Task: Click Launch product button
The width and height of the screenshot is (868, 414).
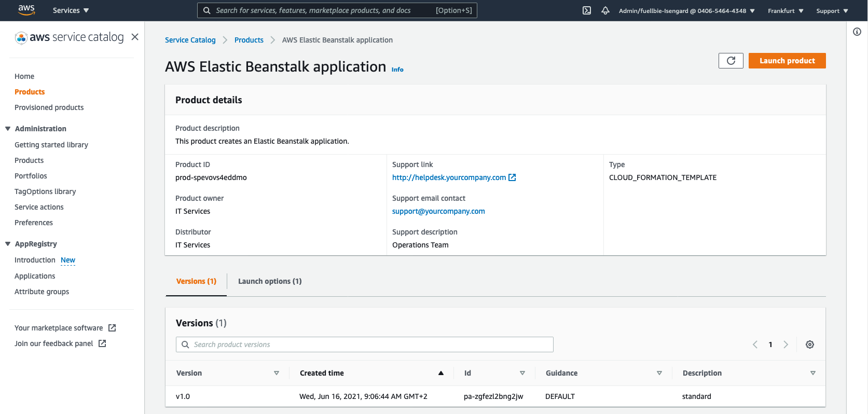Action: pyautogui.click(x=787, y=61)
